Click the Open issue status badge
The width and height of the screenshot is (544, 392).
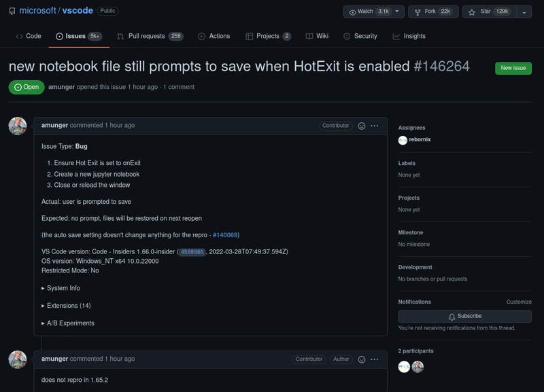[27, 87]
